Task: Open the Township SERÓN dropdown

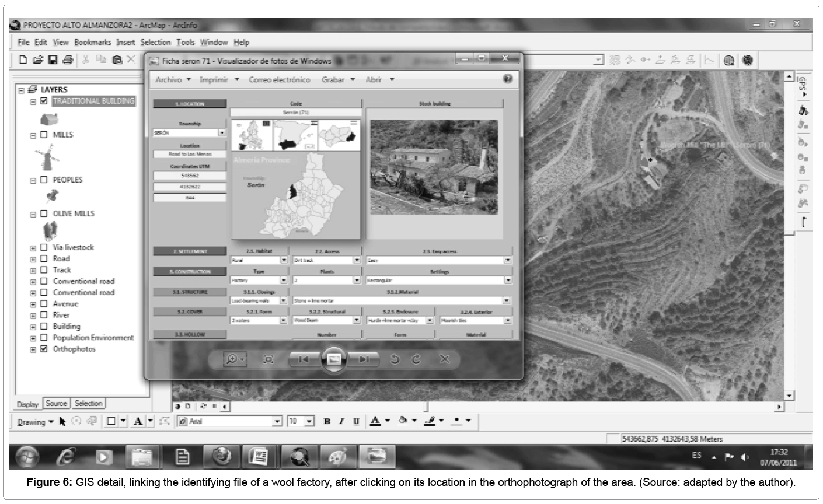Action: coord(221,133)
